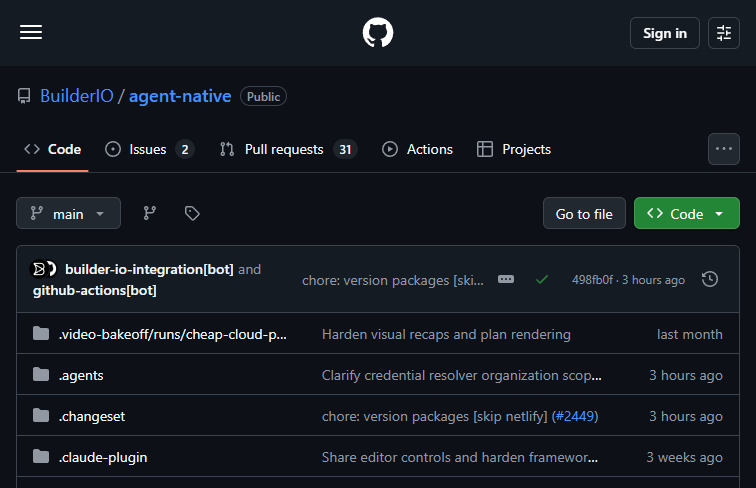Open github-actions[bot] author link
Image resolution: width=756 pixels, height=488 pixels.
click(x=94, y=290)
